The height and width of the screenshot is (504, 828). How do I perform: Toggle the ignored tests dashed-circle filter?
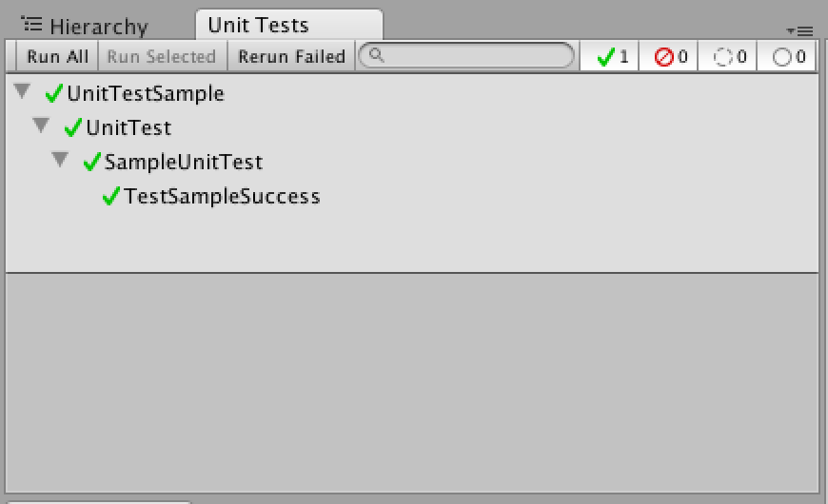coord(728,56)
